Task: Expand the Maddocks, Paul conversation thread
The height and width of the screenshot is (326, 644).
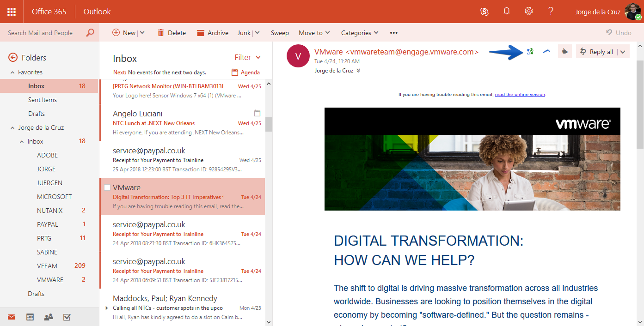Action: [107, 308]
